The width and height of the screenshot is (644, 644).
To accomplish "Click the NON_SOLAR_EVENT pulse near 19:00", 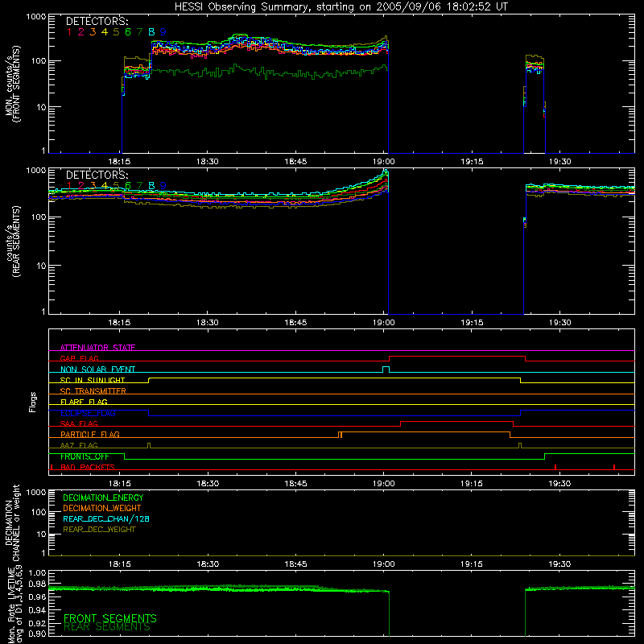I will 386,369.
